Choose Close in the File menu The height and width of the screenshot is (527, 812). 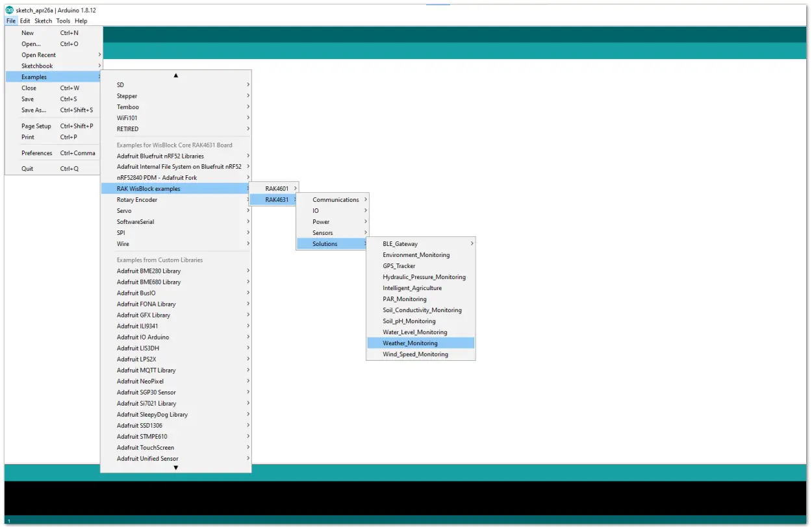54,88
